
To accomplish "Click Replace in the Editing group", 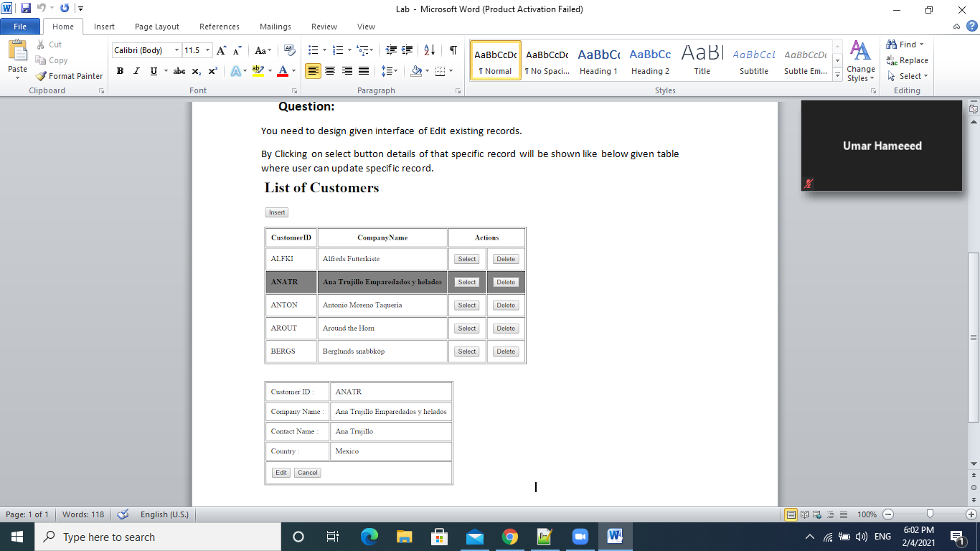I will (907, 60).
